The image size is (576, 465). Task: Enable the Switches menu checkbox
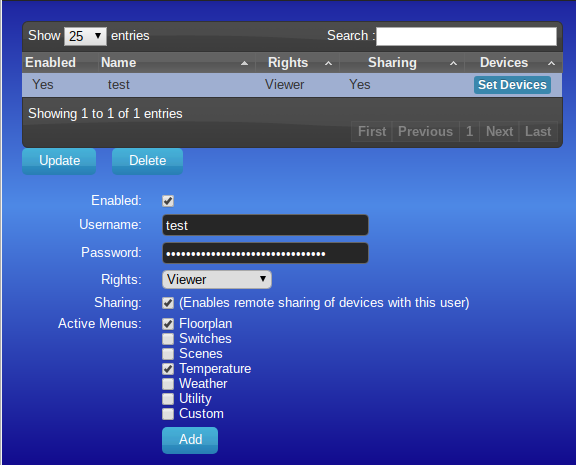168,339
